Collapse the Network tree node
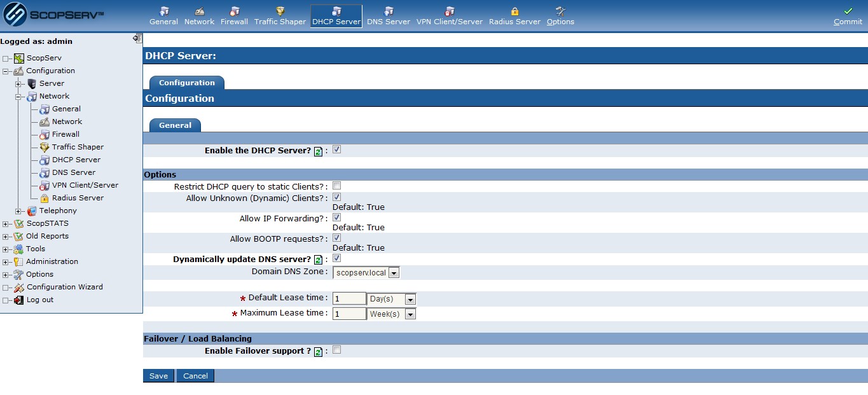The width and height of the screenshot is (868, 395). [18, 97]
